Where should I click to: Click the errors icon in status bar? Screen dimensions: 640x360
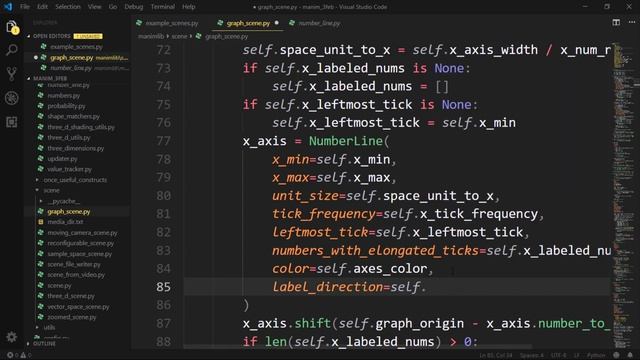click(10, 355)
